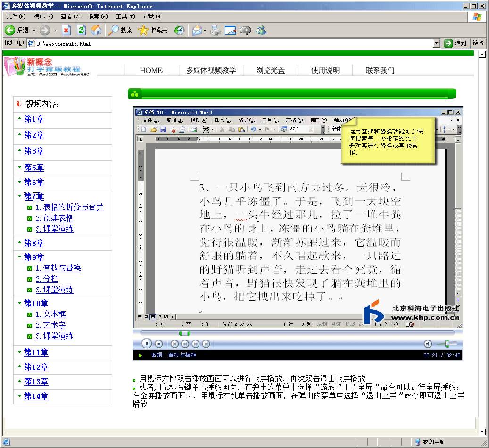Go to the Home page icon
The image size is (489, 448).
coord(96,30)
